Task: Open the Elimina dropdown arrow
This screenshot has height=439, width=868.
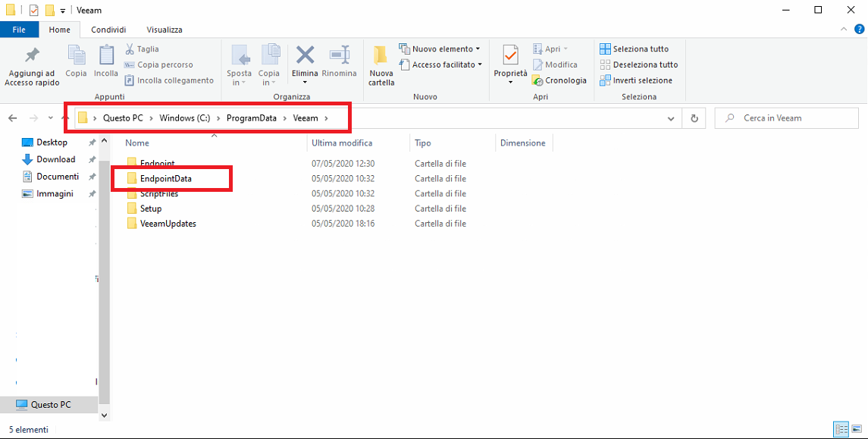Action: coord(305,83)
